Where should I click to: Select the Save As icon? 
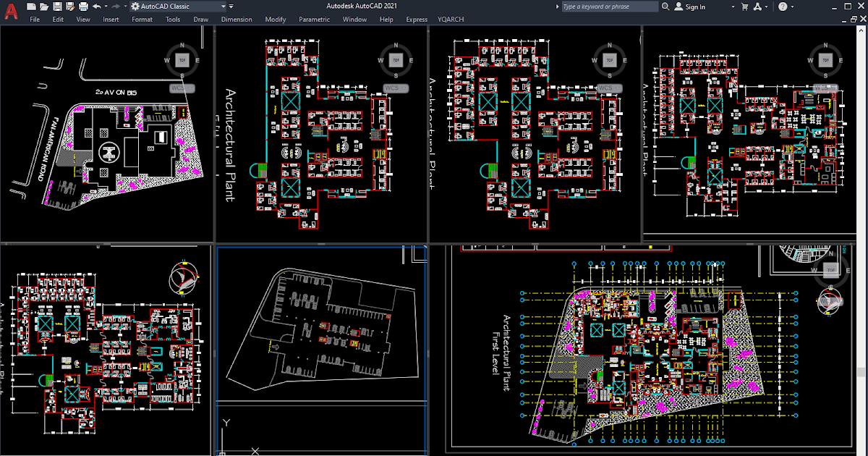[x=69, y=6]
